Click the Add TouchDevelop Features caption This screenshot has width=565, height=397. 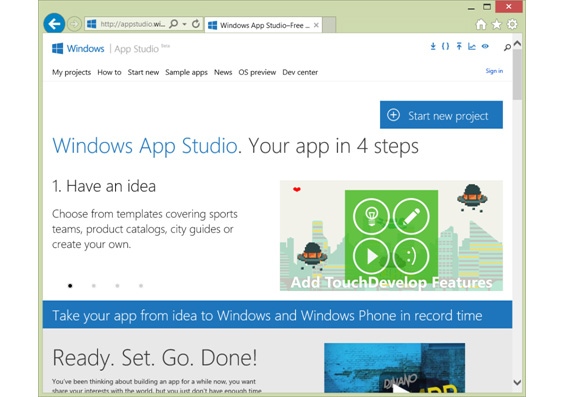coord(391,283)
